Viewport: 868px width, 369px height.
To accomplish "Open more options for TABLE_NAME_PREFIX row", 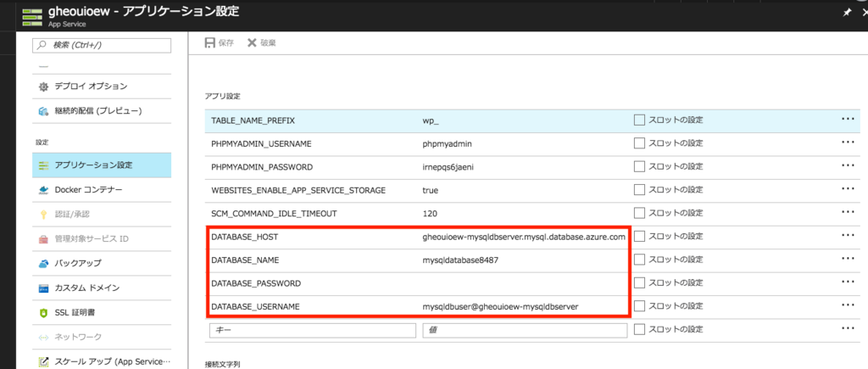I will coord(848,119).
